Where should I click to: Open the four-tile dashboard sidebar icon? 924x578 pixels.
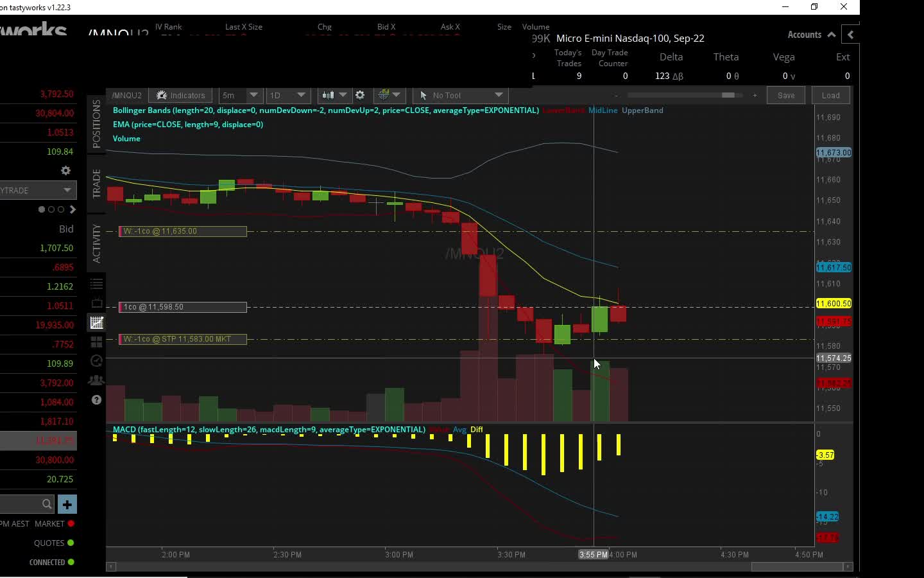pos(97,342)
